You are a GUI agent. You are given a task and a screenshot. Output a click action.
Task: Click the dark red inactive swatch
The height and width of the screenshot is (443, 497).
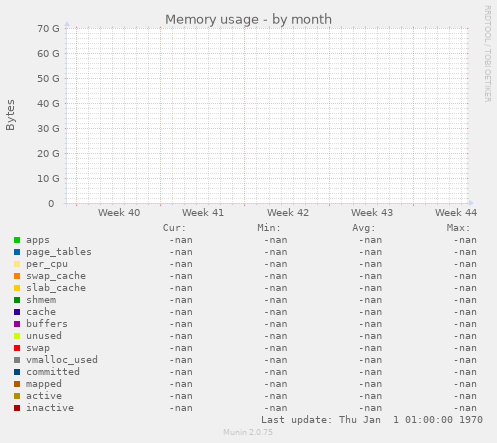click(x=17, y=408)
